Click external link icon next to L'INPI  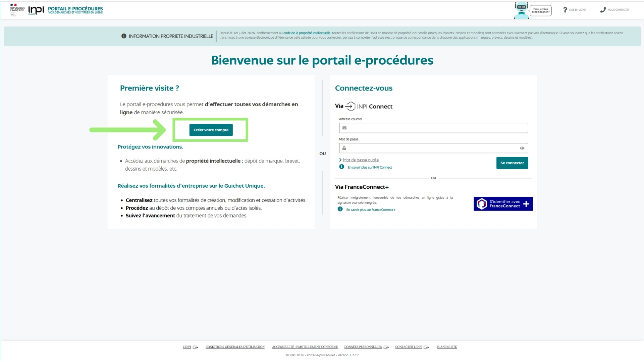195,347
